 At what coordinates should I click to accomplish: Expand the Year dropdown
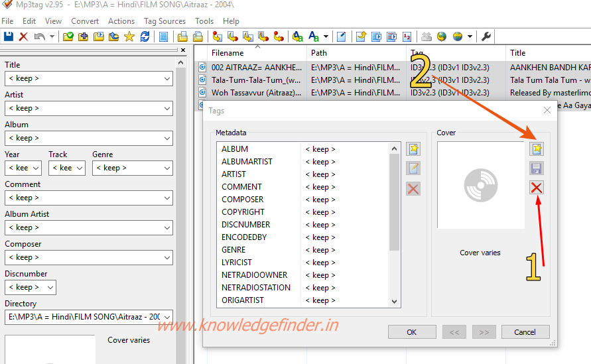coord(36,168)
